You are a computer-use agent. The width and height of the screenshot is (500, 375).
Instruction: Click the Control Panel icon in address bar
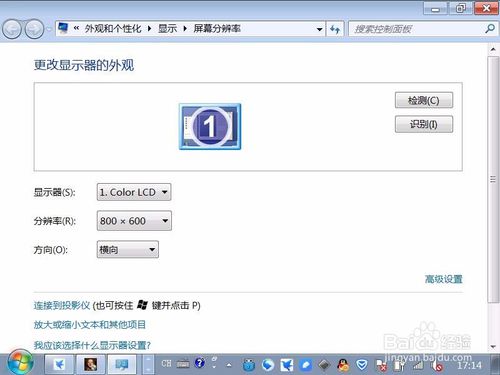click(x=63, y=29)
